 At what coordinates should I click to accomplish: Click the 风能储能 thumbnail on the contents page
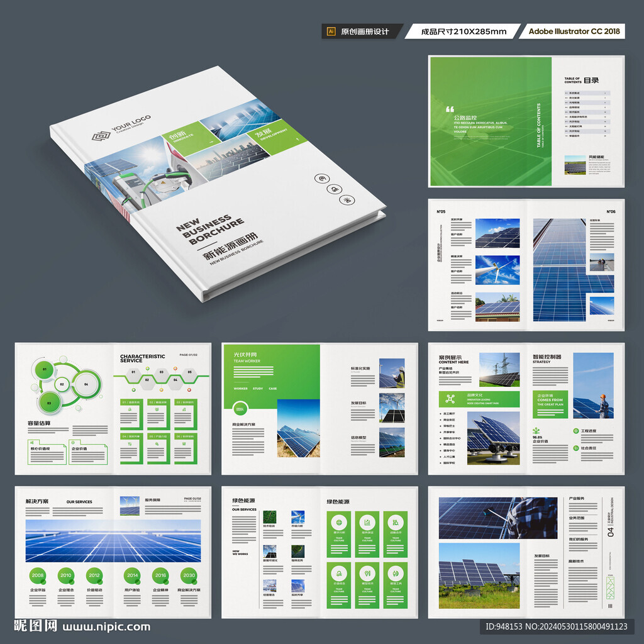(575, 165)
